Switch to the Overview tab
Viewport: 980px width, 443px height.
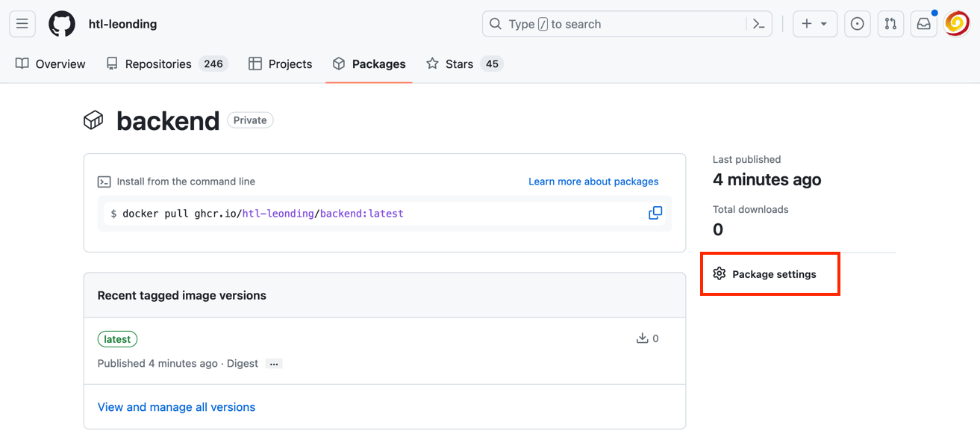click(51, 64)
